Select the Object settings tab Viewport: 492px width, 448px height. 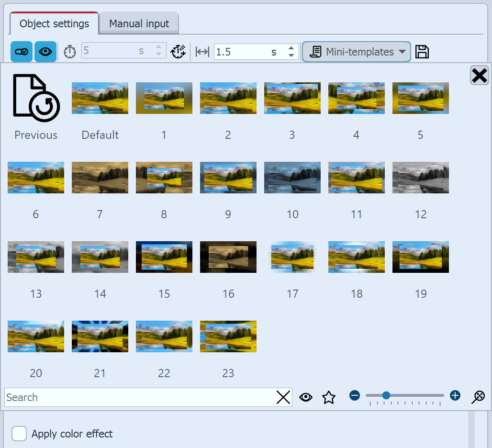pos(54,23)
